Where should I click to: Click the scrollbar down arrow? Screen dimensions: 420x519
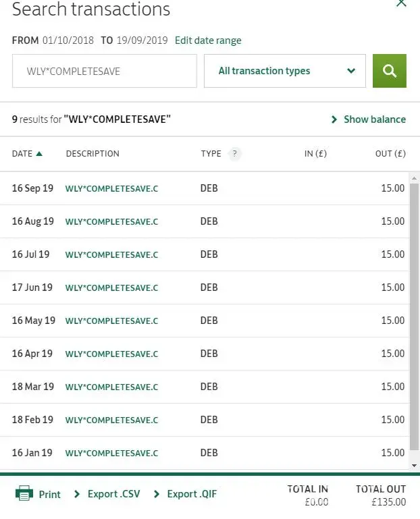point(415,466)
